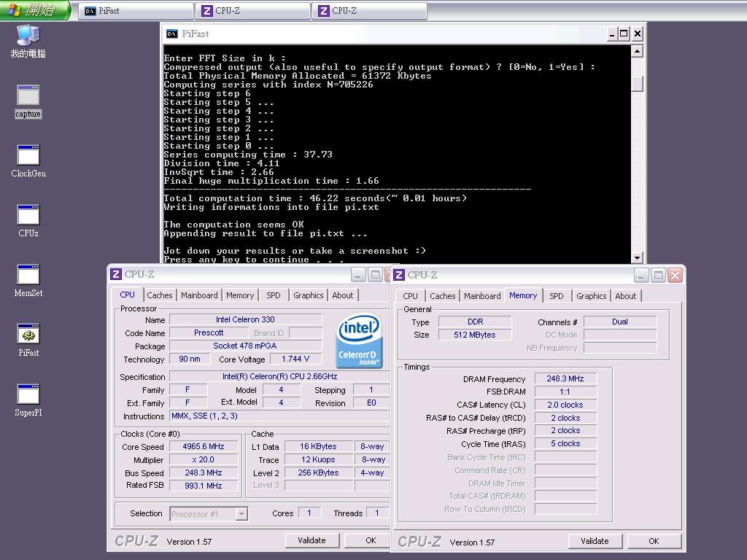Image resolution: width=747 pixels, height=560 pixels.
Task: Minimize the left CPU-Z window
Action: [358, 275]
